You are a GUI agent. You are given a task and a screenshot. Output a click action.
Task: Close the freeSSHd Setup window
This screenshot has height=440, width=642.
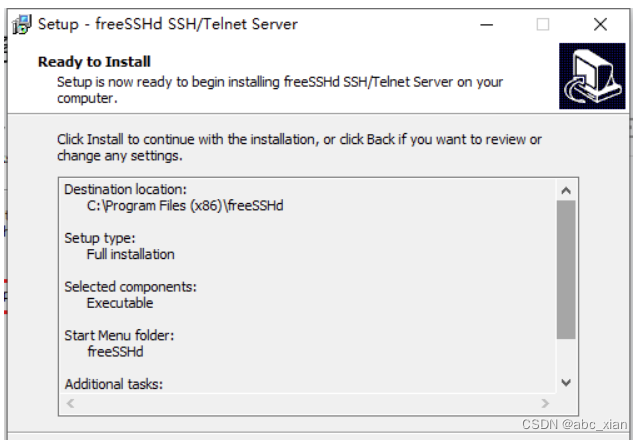pos(600,24)
